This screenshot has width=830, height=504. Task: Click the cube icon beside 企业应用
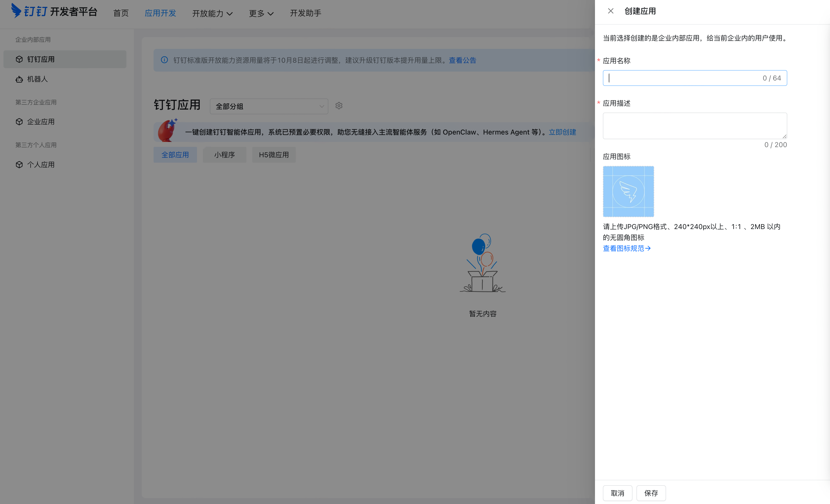click(19, 121)
